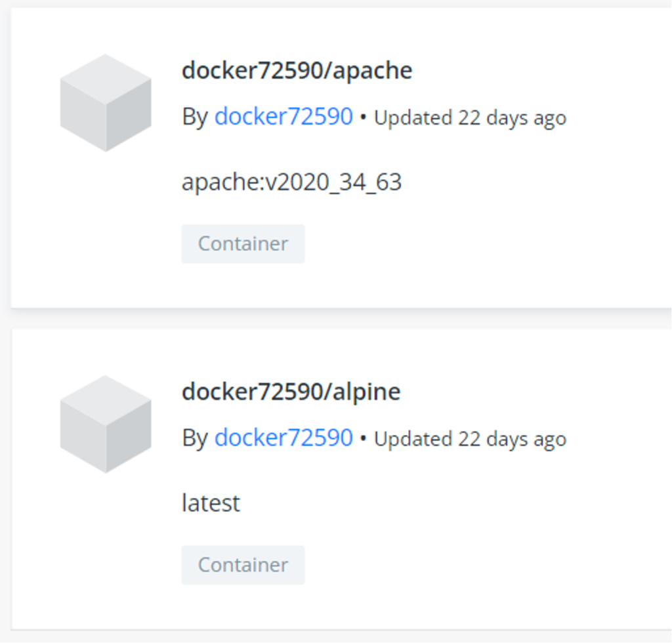The height and width of the screenshot is (643, 672).
Task: Select the Container badge in alpine card
Action: pos(243,565)
